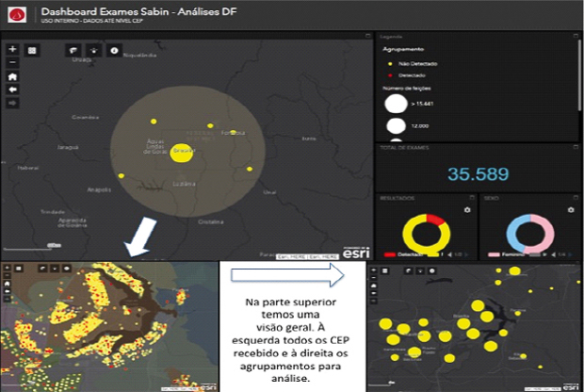Reset bottom-right clusters map to home extent

(374, 286)
